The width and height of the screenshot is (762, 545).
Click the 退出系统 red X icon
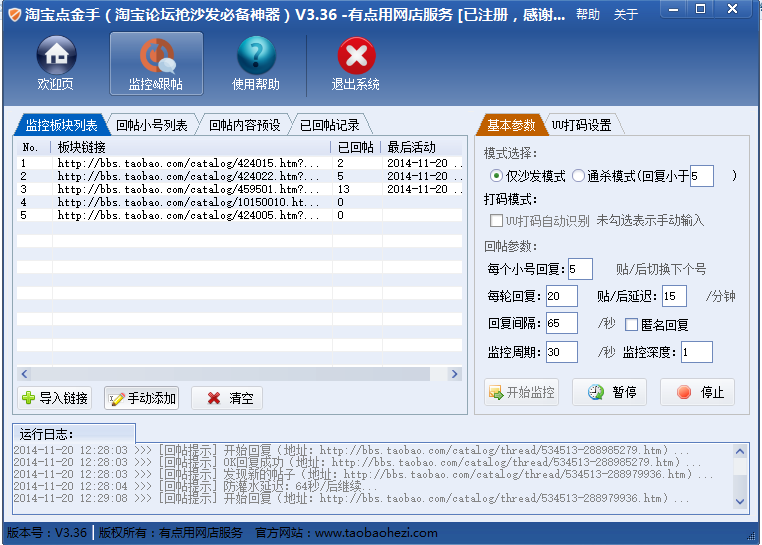pyautogui.click(x=356, y=64)
